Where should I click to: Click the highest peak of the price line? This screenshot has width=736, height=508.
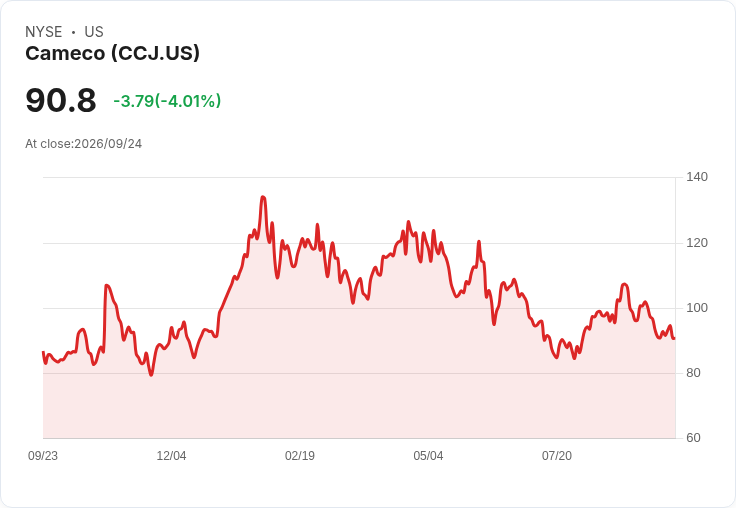pos(263,197)
